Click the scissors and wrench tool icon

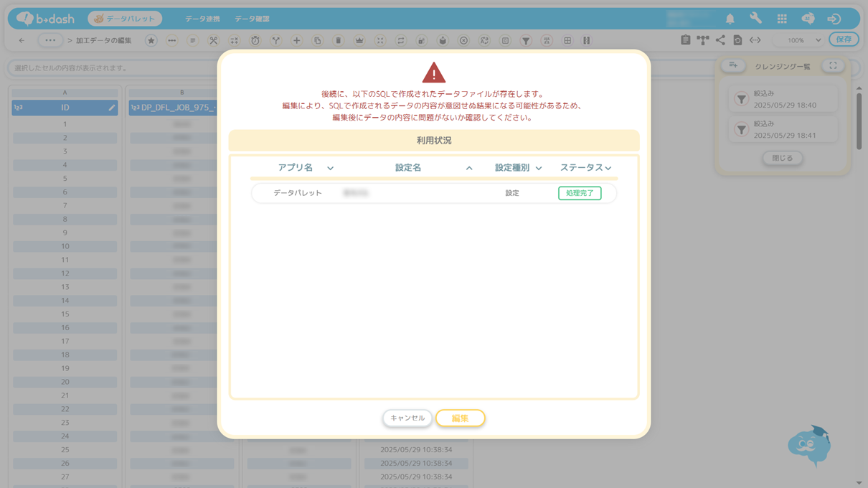pyautogui.click(x=213, y=41)
